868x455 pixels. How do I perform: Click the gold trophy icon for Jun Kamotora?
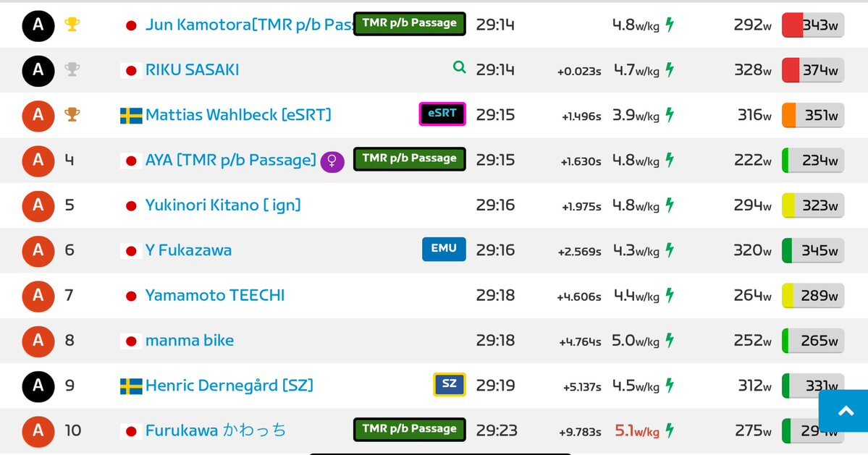pos(72,25)
